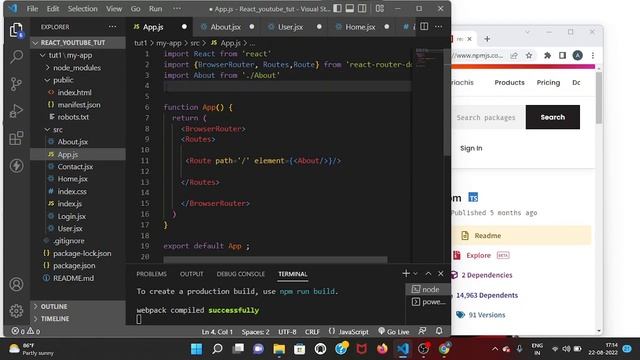This screenshot has width=640, height=360.
Task: Bookmark the page with star icon
Action: [x=529, y=56]
